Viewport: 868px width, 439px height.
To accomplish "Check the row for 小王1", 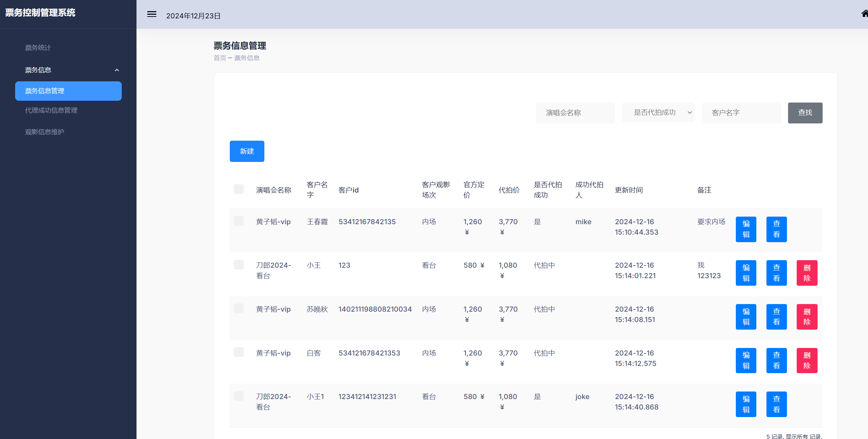I will coord(239,396).
